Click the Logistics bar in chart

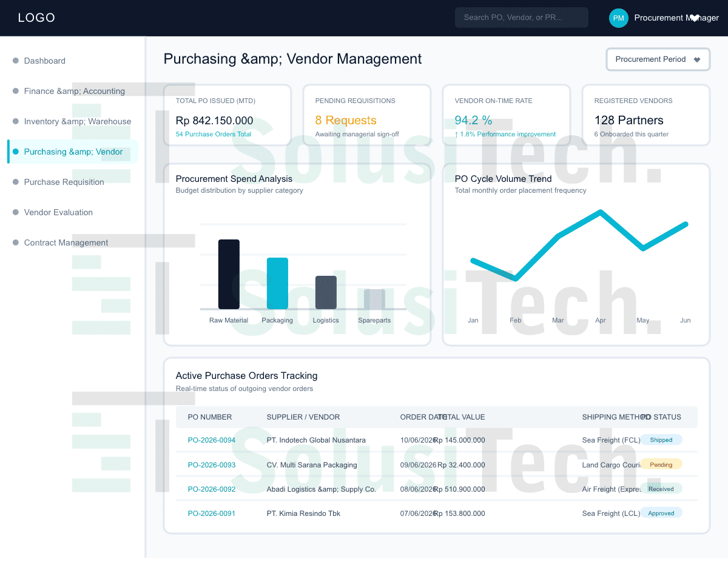coord(326,292)
